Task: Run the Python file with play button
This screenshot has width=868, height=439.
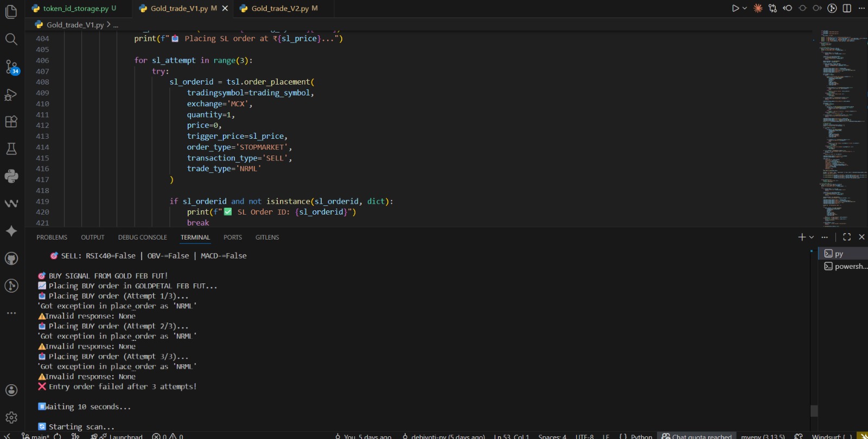Action: [735, 8]
